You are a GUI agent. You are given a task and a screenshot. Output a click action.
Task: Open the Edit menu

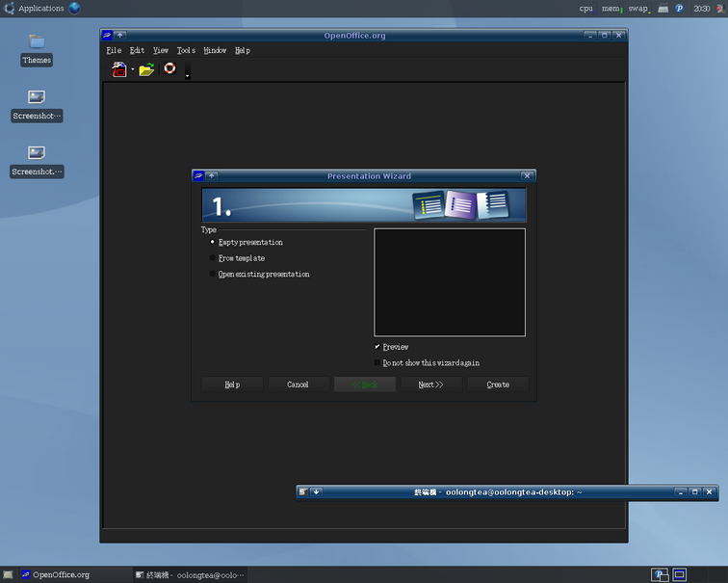coord(137,50)
